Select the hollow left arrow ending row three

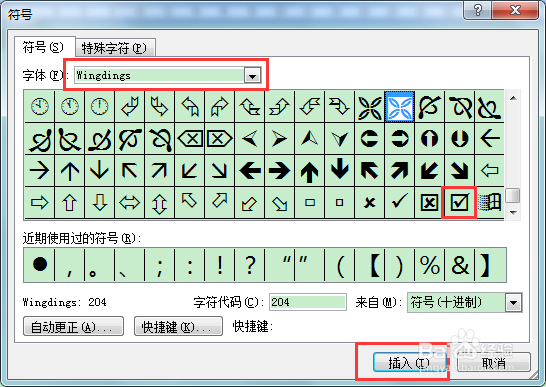tap(490, 171)
